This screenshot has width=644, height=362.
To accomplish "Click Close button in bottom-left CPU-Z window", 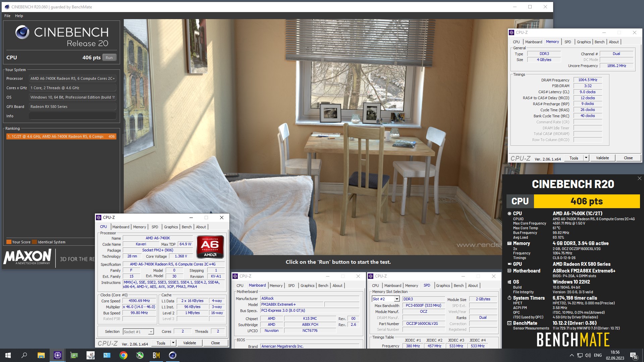I will pos(215,343).
